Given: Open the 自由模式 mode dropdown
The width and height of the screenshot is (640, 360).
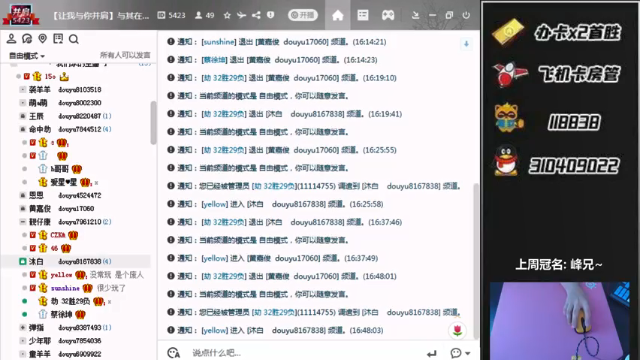Looking at the screenshot, I should [x=27, y=56].
